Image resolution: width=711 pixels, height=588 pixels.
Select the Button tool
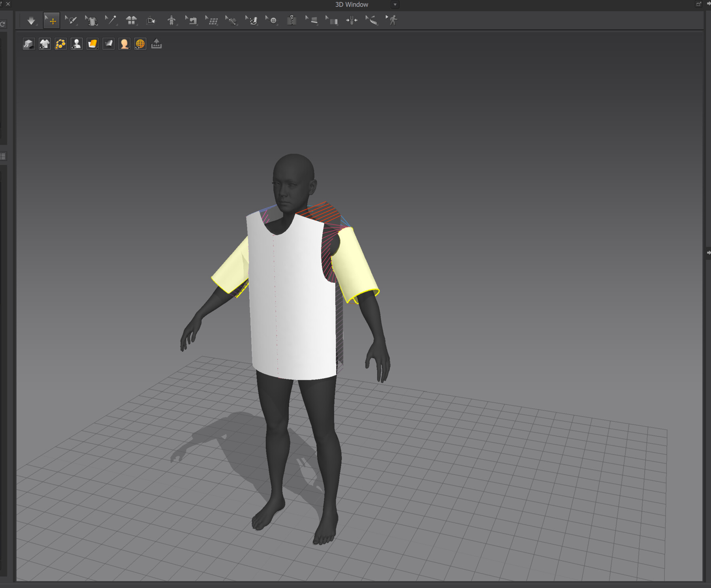(x=272, y=21)
